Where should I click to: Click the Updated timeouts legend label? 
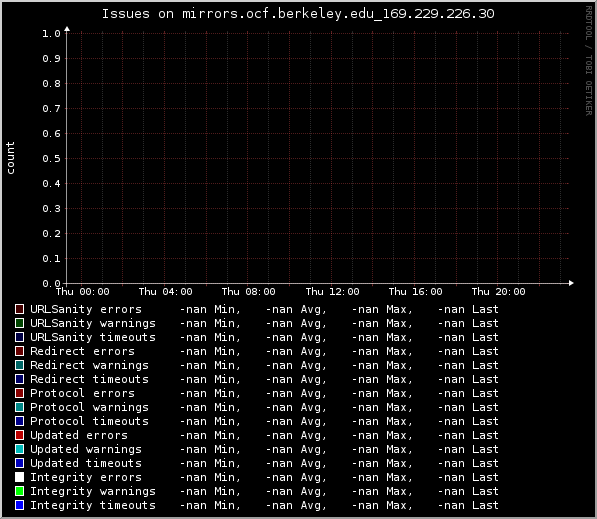(86, 463)
